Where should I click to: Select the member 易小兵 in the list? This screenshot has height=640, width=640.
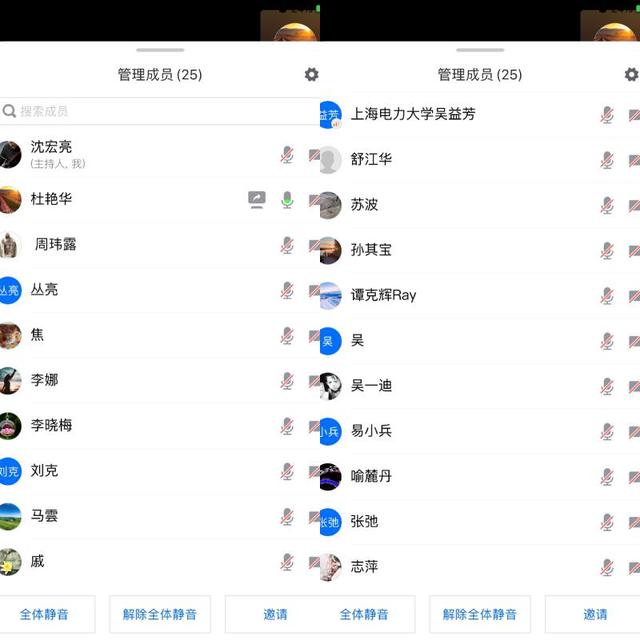480,431
